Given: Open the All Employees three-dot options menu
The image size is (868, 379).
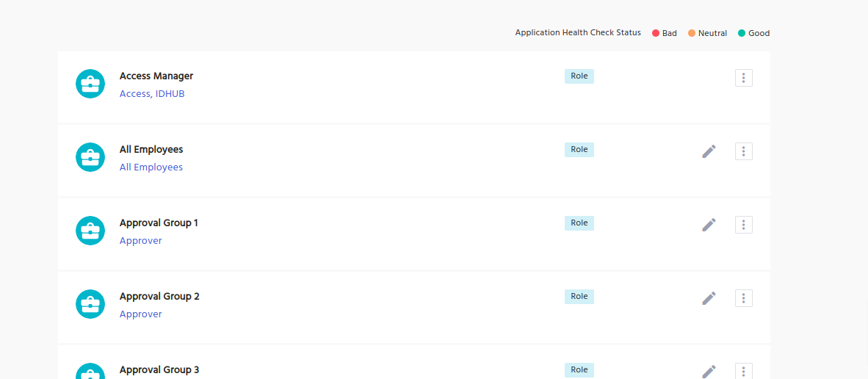Looking at the screenshot, I should coord(743,151).
